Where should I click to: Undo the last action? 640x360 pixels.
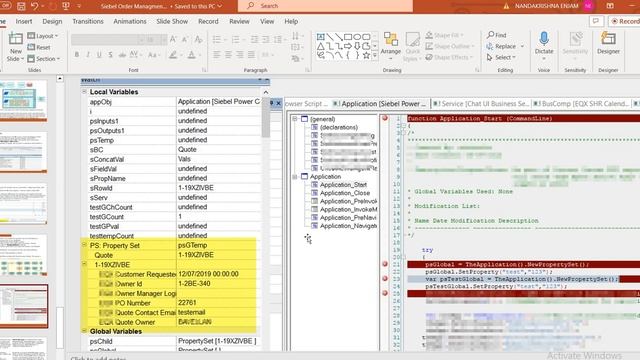point(34,6)
